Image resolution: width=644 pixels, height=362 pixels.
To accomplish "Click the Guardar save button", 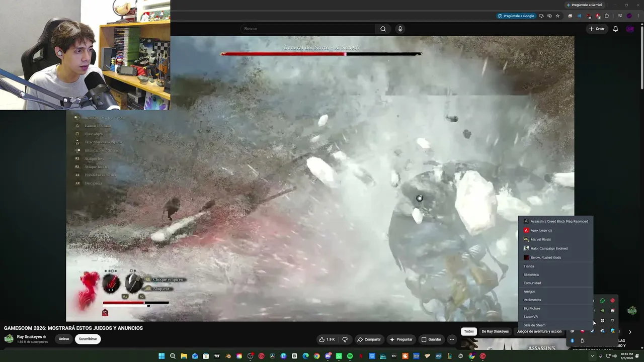I will [x=431, y=339].
